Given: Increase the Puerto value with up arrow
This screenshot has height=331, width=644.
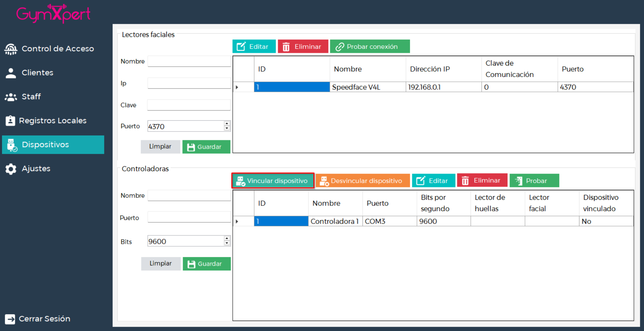Looking at the screenshot, I should coord(227,123).
